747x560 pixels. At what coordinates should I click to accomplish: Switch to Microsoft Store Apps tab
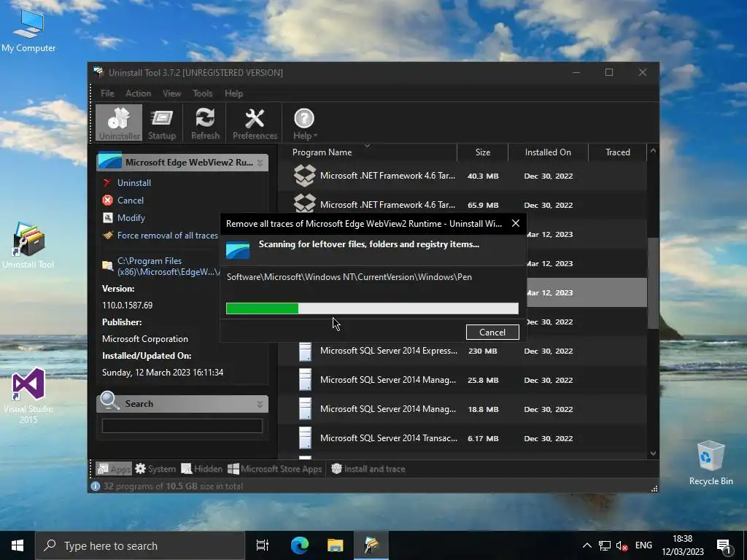pyautogui.click(x=274, y=469)
